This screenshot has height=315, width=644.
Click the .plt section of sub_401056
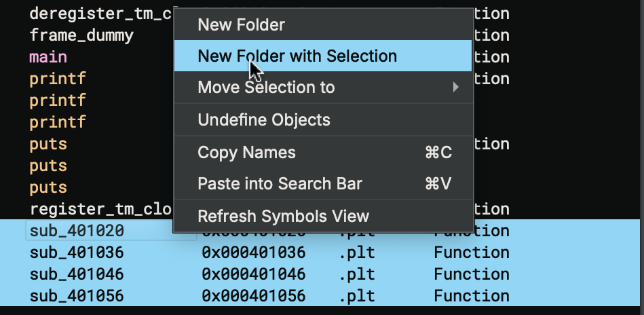point(357,296)
